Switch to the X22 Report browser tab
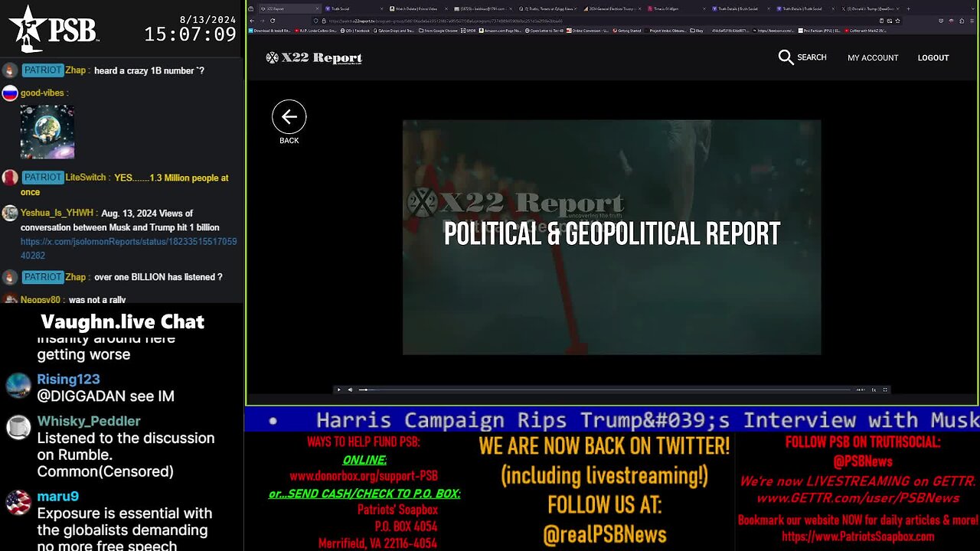The width and height of the screenshot is (980, 551). pyautogui.click(x=289, y=8)
